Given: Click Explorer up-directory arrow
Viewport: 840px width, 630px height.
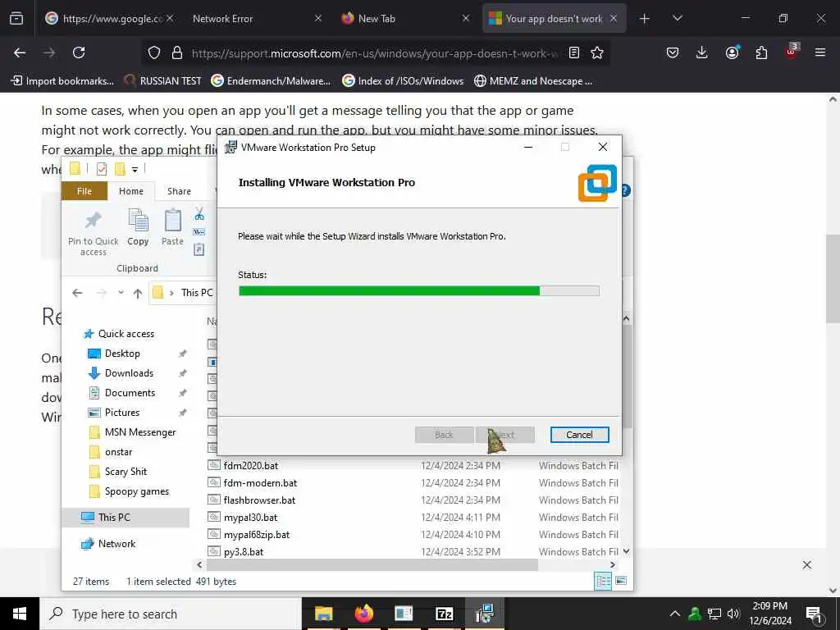Looking at the screenshot, I should tap(138, 293).
